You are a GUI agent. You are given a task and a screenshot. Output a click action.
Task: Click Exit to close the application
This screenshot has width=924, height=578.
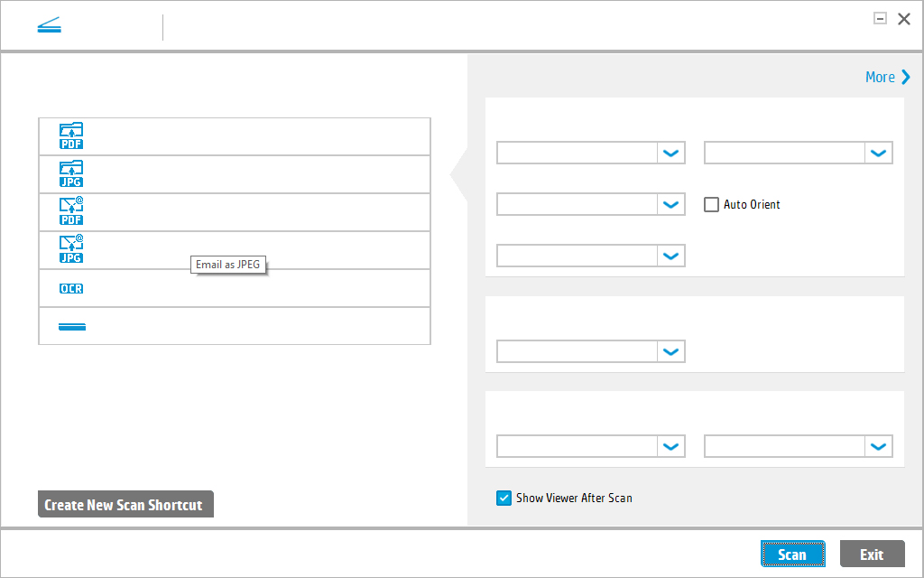click(872, 554)
